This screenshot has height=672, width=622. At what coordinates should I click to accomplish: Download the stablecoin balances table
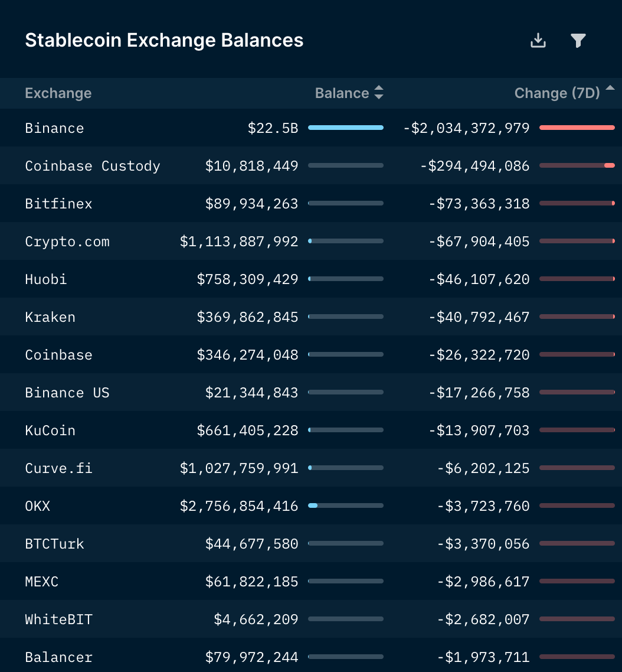pyautogui.click(x=538, y=40)
